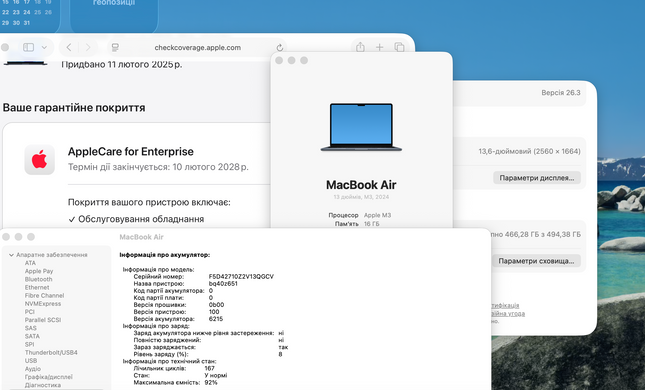
Task: Select Графіка/дисплеї in hardware sidebar
Action: point(49,377)
